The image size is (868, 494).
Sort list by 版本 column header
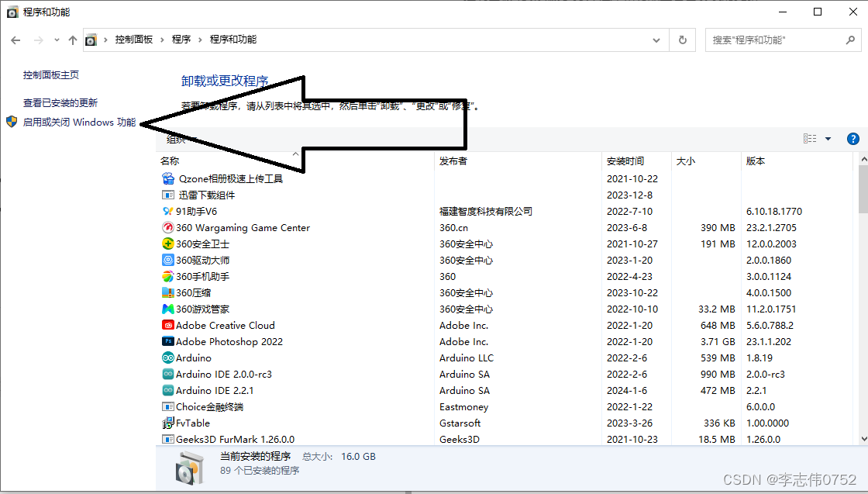click(756, 161)
